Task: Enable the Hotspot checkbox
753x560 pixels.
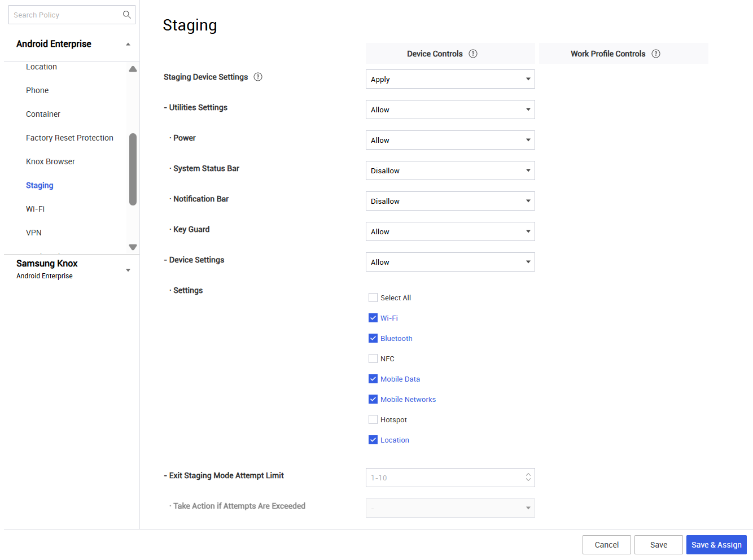Action: click(x=373, y=419)
